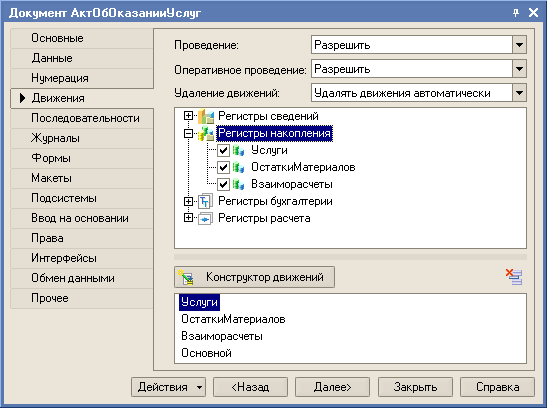
Task: Click the ОстаткиМатериалов register icon
Action: point(239,167)
